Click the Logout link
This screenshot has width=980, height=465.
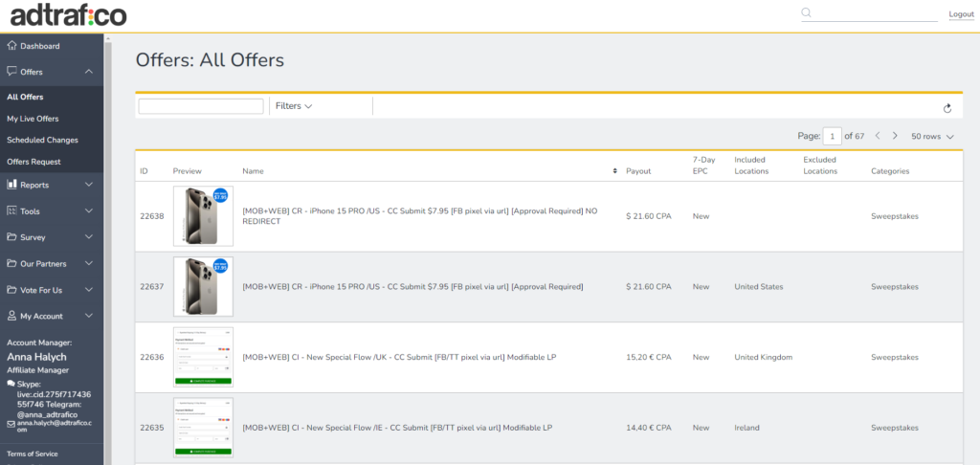(x=961, y=14)
